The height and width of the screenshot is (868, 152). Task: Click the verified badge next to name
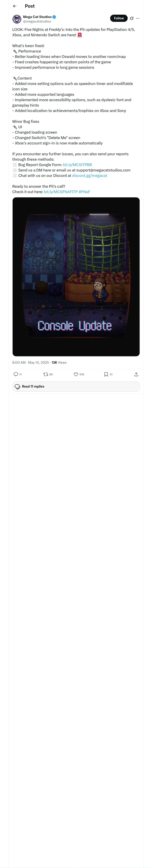click(x=54, y=16)
